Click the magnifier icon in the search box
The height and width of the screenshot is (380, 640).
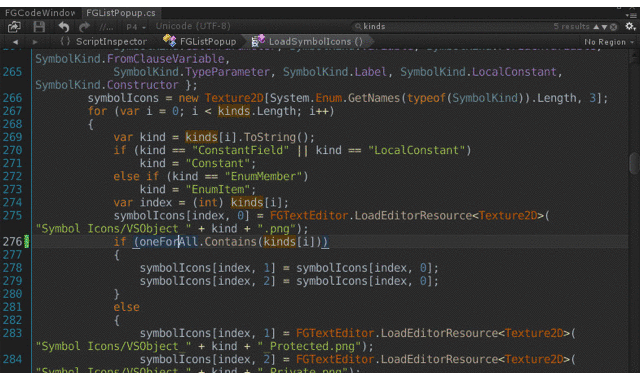(x=358, y=27)
